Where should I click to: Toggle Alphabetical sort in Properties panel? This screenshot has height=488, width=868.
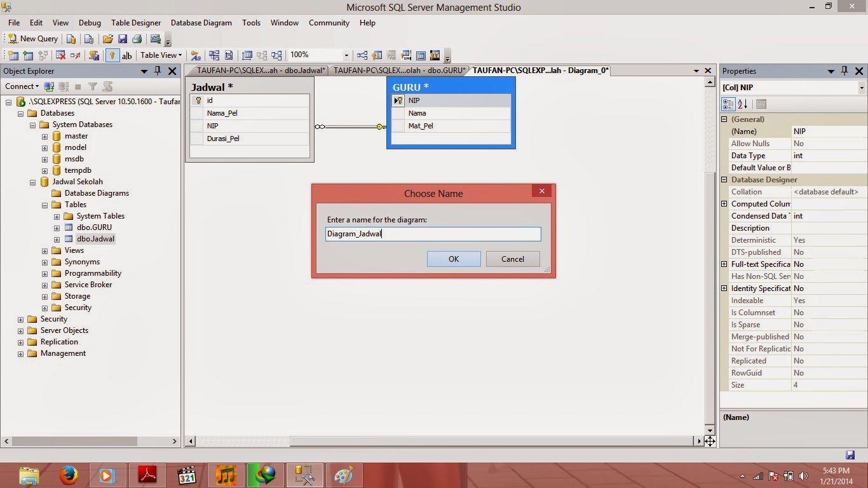[x=742, y=104]
